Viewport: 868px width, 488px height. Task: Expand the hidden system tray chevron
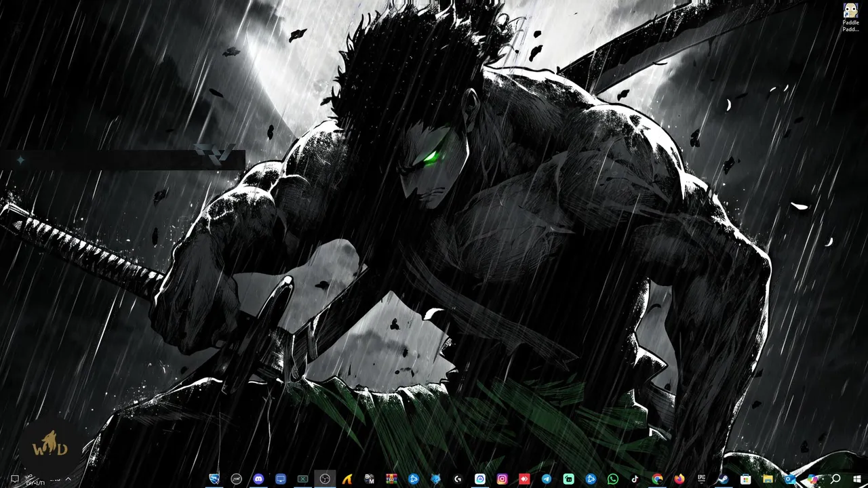click(68, 479)
